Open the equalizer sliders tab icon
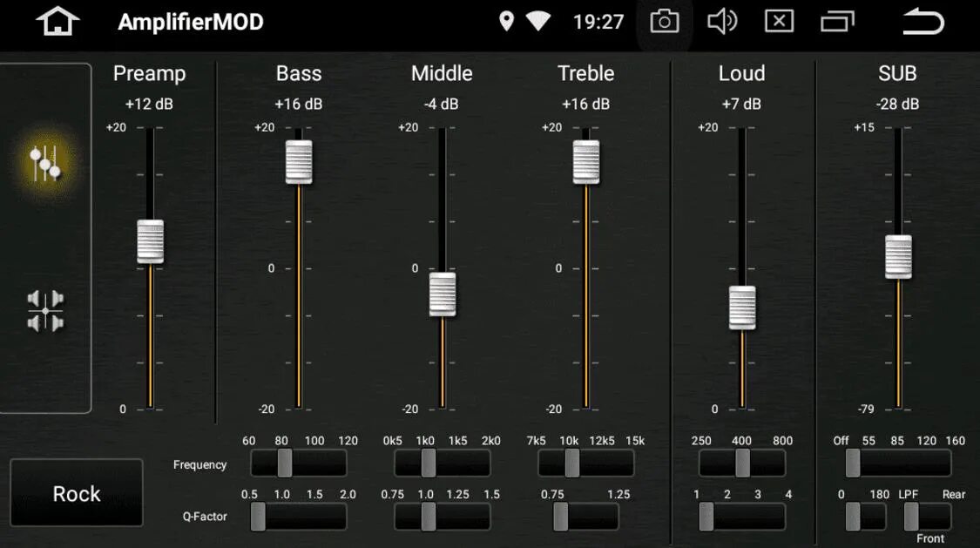This screenshot has width=980, height=548. 45,163
